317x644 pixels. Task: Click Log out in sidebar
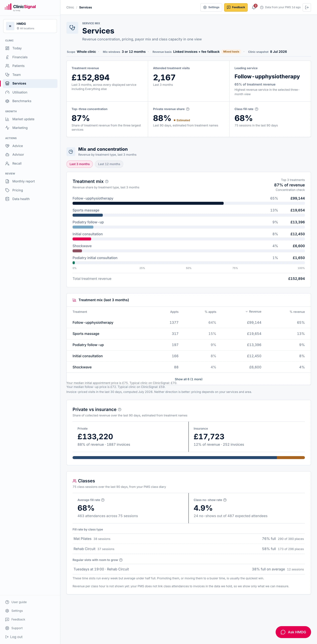tap(14, 637)
